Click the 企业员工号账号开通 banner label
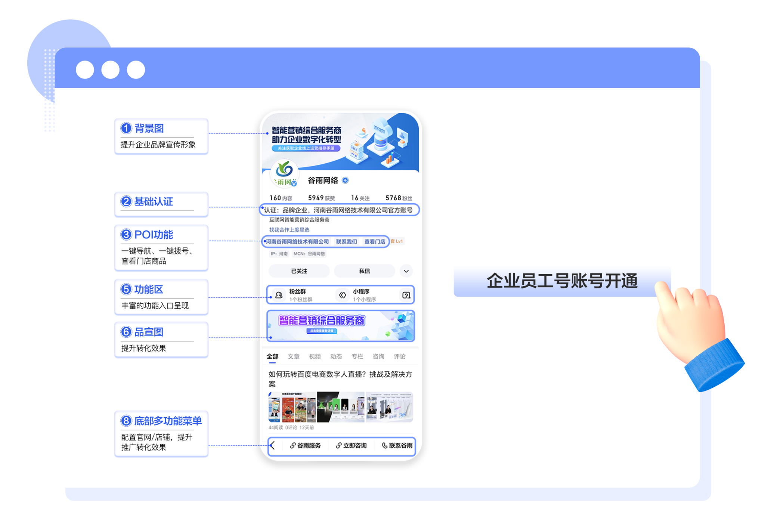The width and height of the screenshot is (765, 532). [562, 281]
